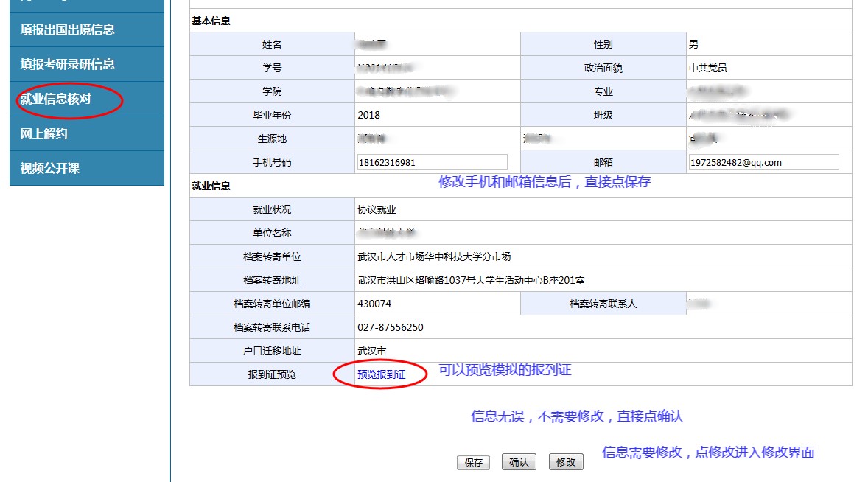
Task: Click the 手机号码 input field
Action: click(432, 162)
